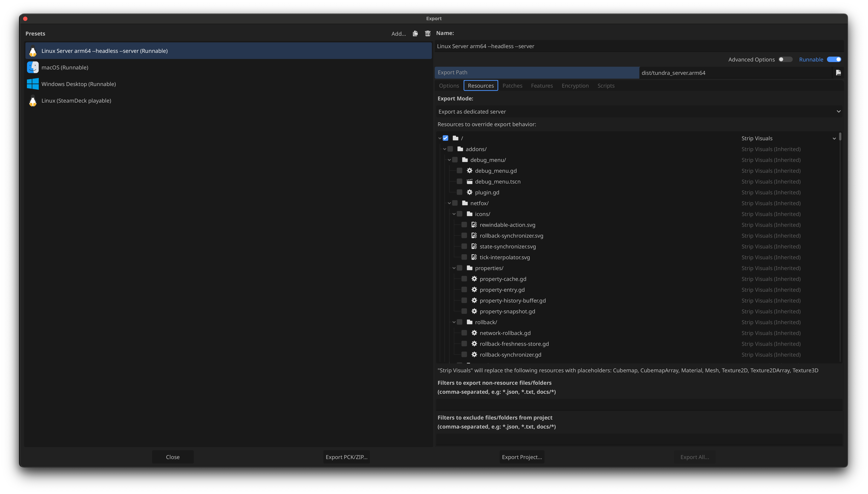This screenshot has height=494, width=868.
Task: Click the macOS Finder preset icon
Action: 33,67
